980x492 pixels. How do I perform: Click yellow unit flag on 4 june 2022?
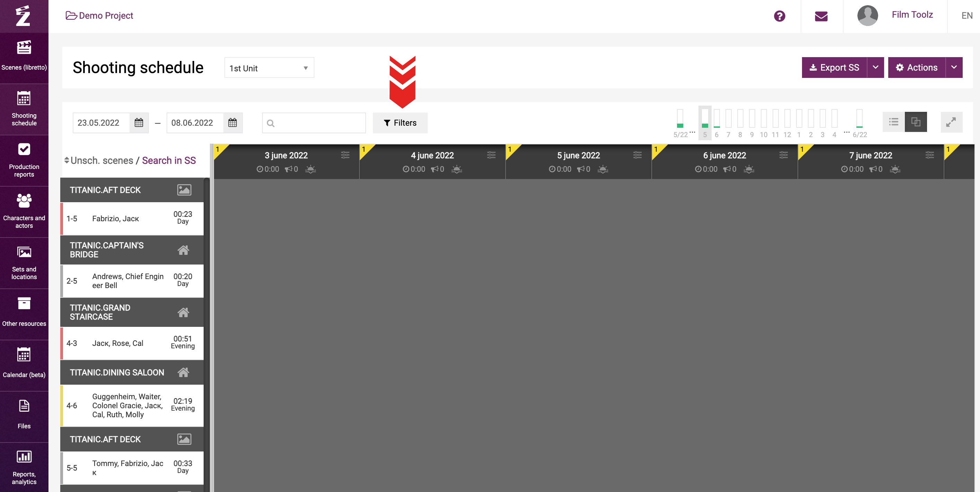365,150
